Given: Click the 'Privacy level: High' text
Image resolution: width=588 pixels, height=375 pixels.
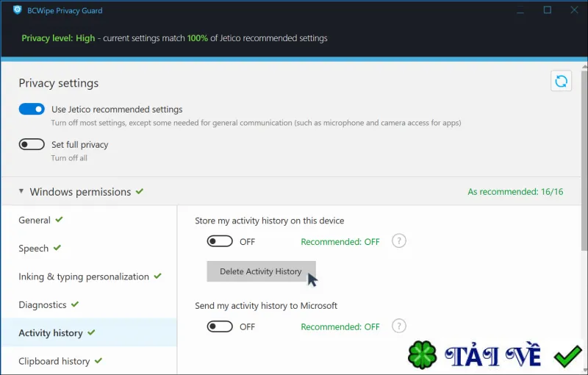Looking at the screenshot, I should tap(58, 38).
